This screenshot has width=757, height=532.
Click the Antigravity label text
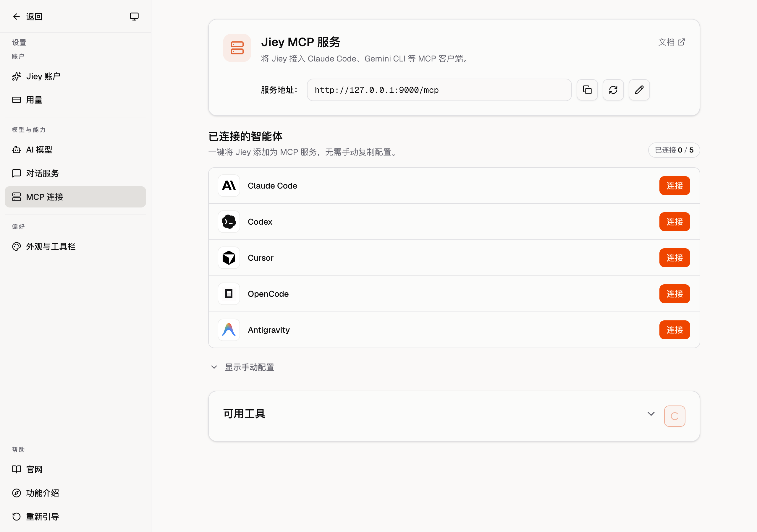tap(269, 330)
